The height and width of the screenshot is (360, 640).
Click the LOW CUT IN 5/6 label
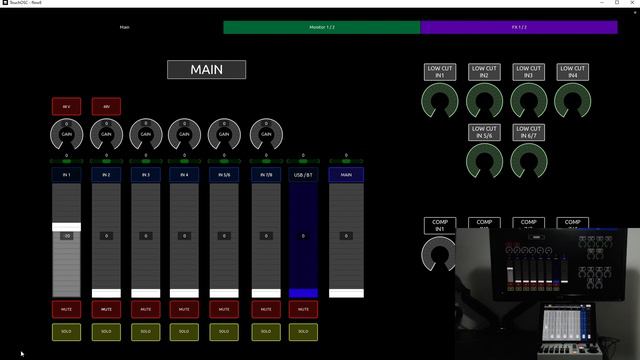[x=484, y=132]
